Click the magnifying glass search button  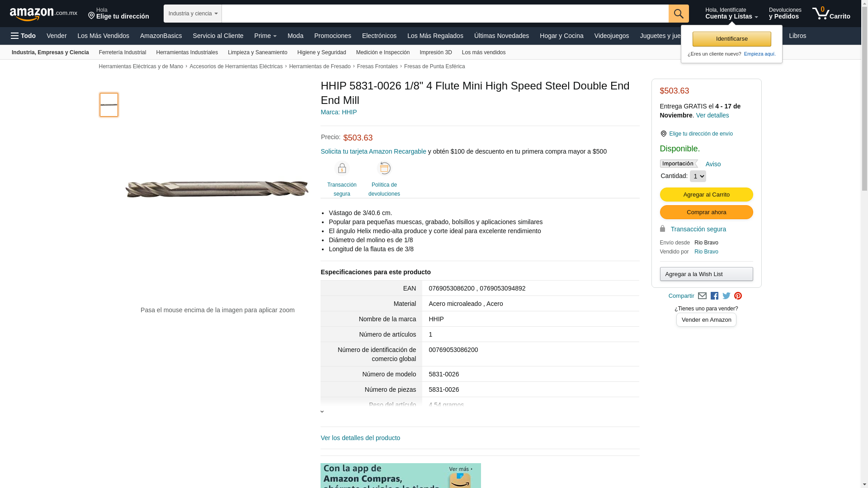(x=679, y=14)
